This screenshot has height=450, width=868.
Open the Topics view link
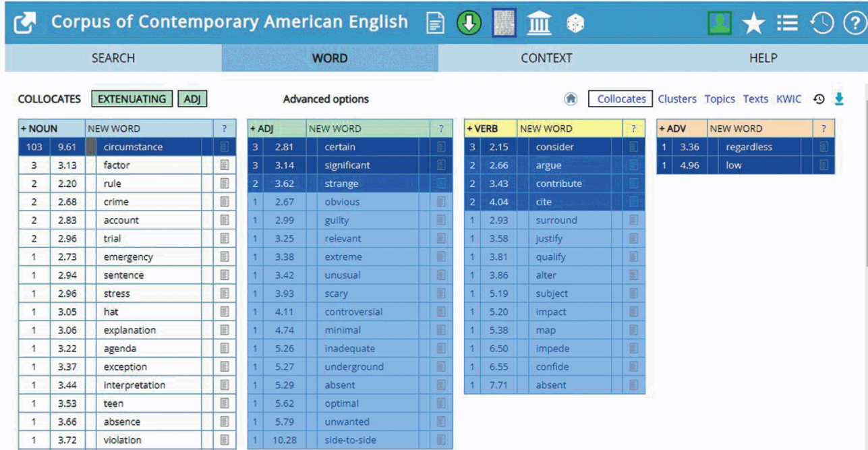(x=720, y=99)
